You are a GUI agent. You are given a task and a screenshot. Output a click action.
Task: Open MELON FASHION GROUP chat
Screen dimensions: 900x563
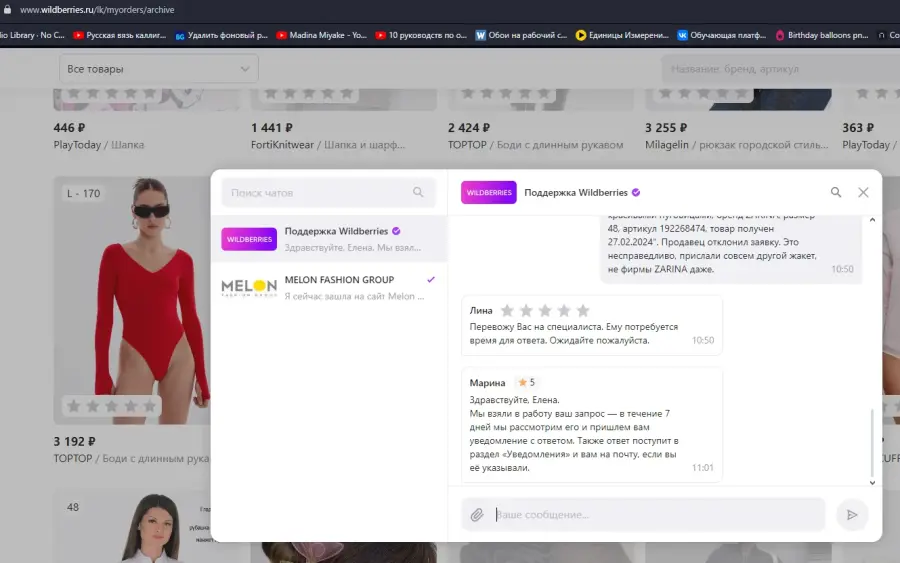[329, 288]
